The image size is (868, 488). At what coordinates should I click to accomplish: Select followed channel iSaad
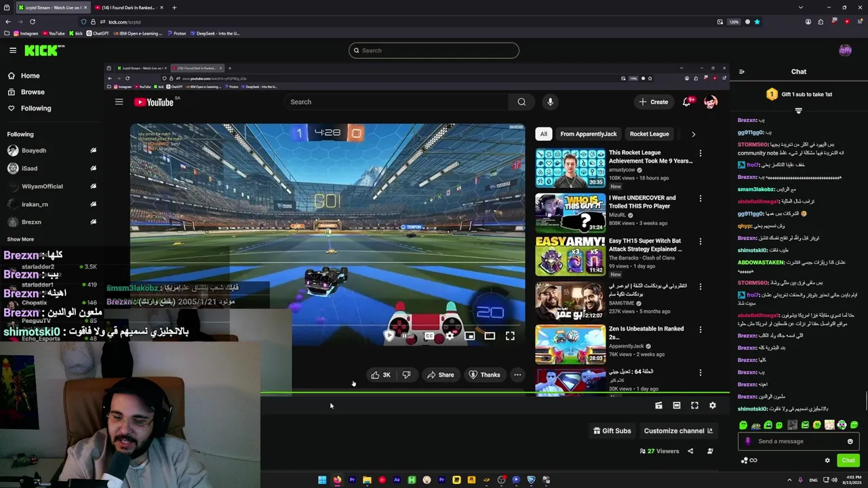(x=52, y=168)
